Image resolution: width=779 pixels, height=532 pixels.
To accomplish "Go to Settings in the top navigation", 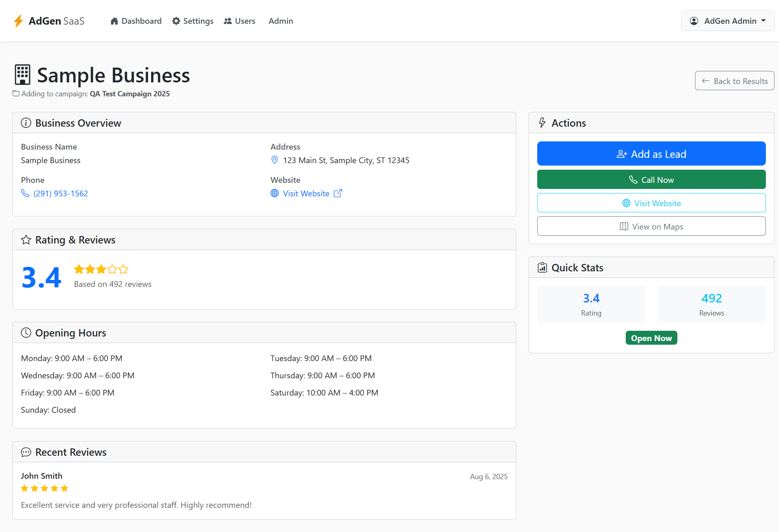I will pos(193,21).
